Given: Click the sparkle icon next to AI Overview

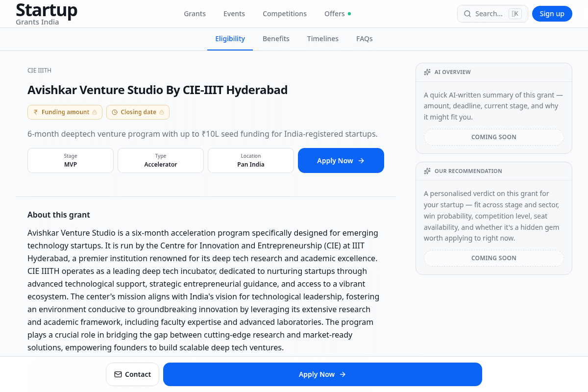Looking at the screenshot, I should click(427, 72).
